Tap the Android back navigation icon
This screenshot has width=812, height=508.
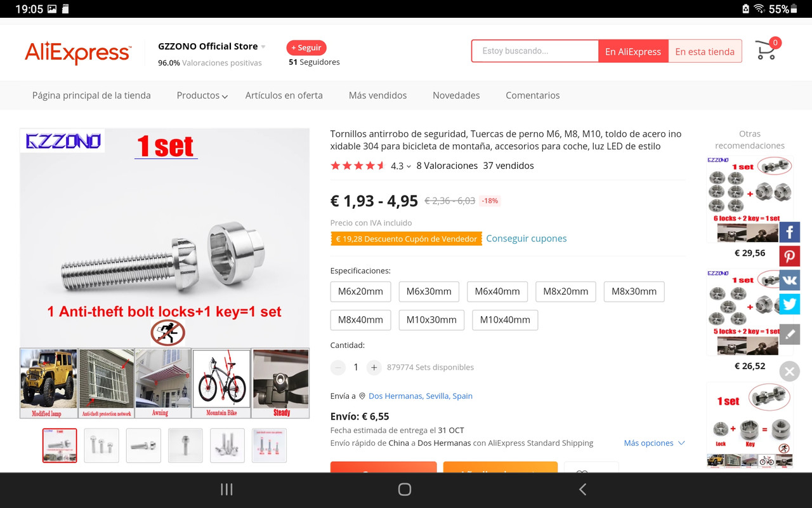click(x=582, y=489)
